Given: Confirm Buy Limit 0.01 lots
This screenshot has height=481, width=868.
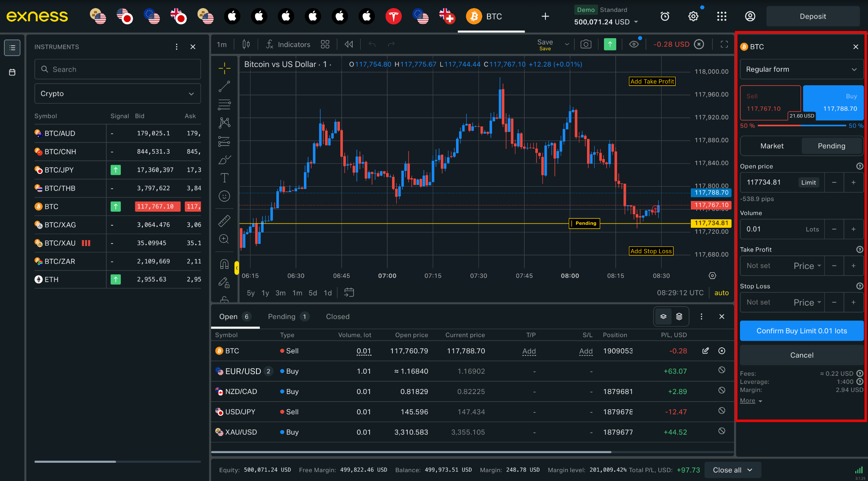Looking at the screenshot, I should pos(801,331).
